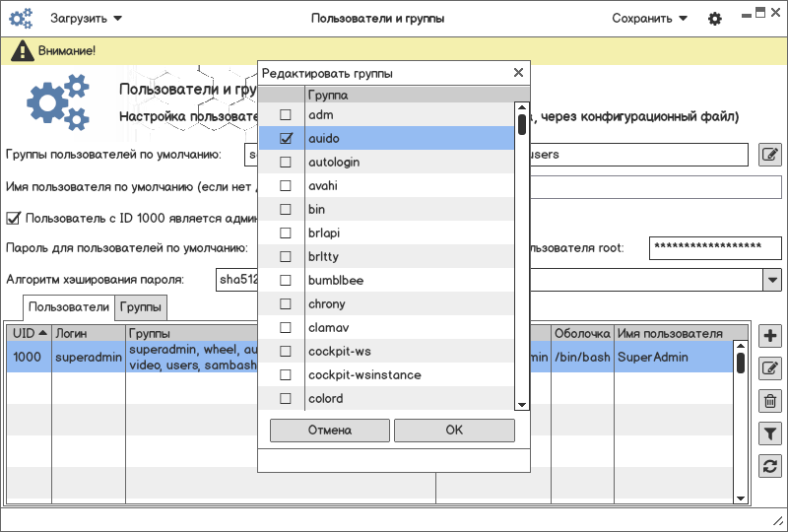Click the plus icon to add user
Viewport: 788px width, 532px height.
point(770,336)
